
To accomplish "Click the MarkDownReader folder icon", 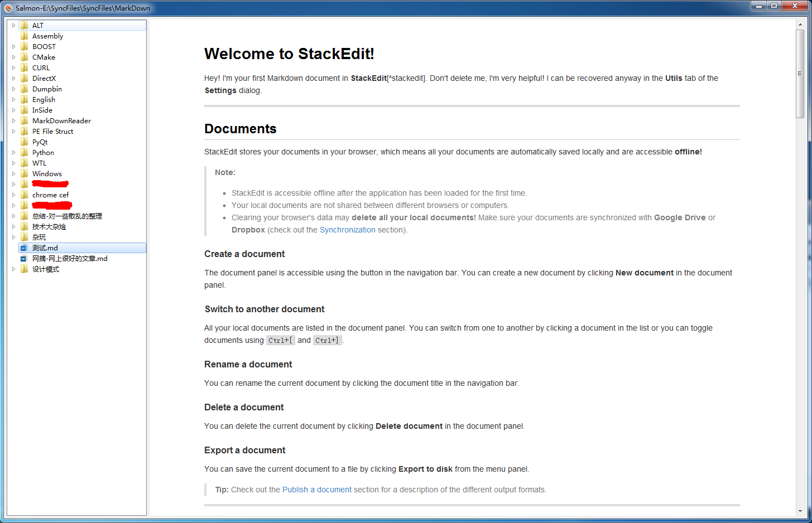I will pos(24,120).
